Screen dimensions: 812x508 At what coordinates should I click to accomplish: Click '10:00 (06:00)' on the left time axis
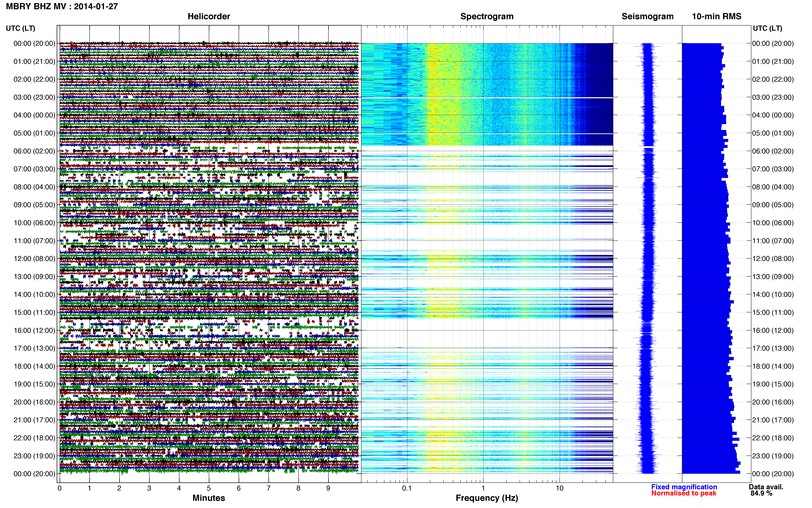tap(34, 223)
